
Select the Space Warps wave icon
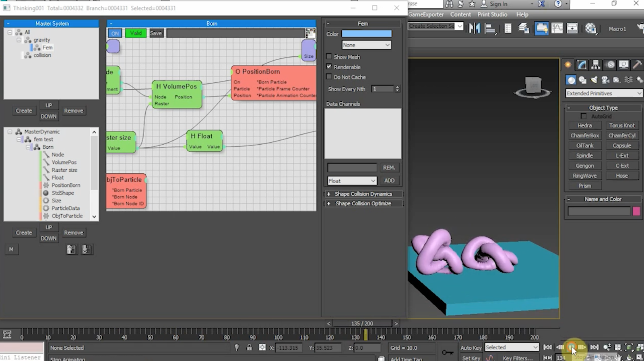pyautogui.click(x=628, y=80)
